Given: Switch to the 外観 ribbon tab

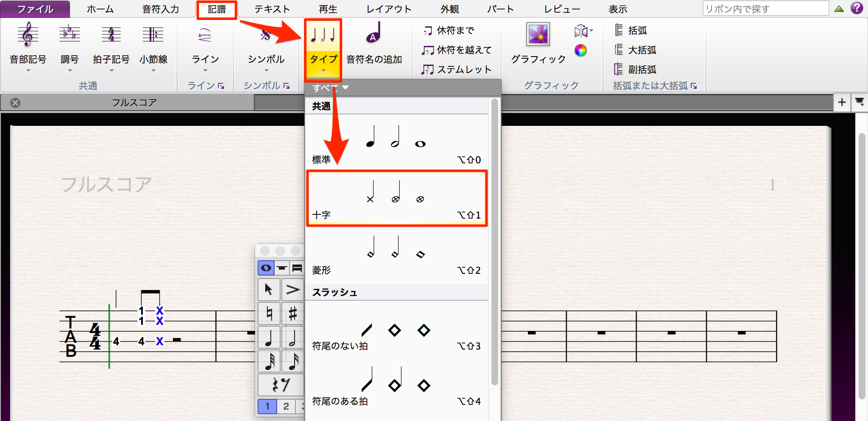Looking at the screenshot, I should tap(450, 9).
